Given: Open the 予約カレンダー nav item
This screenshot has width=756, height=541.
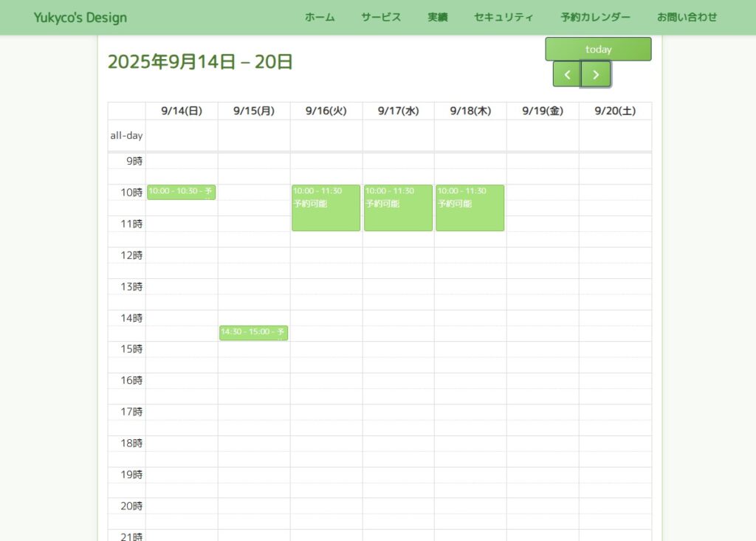Looking at the screenshot, I should (x=595, y=17).
